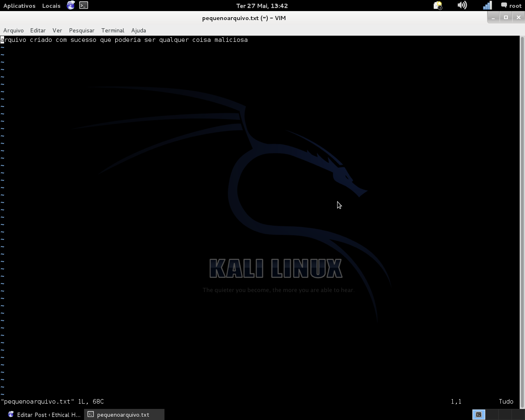Open the Locais menu
525x420 pixels.
tap(51, 6)
